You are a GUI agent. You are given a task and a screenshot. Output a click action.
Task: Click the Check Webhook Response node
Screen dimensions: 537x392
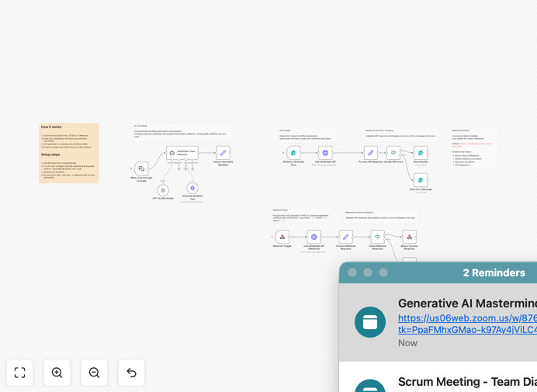(x=377, y=237)
